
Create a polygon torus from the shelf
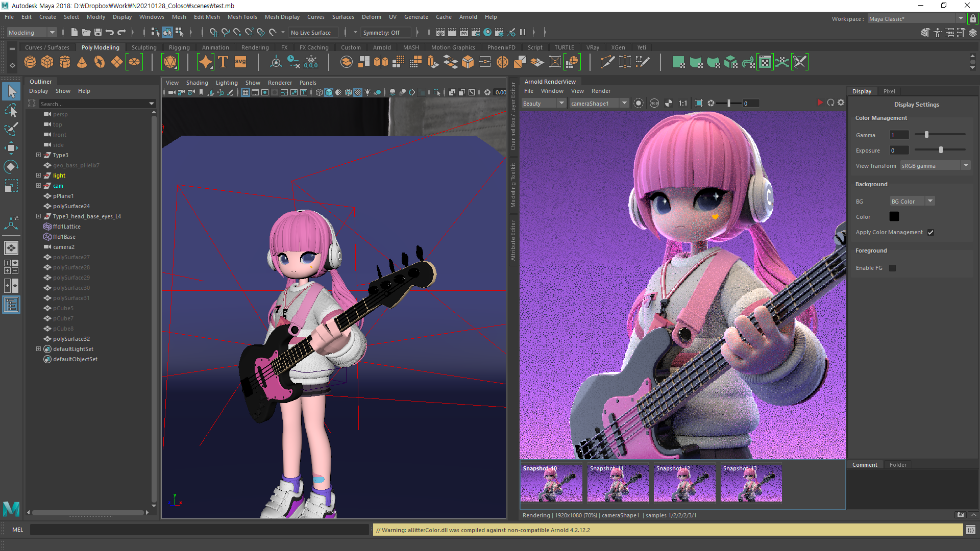[x=100, y=62]
